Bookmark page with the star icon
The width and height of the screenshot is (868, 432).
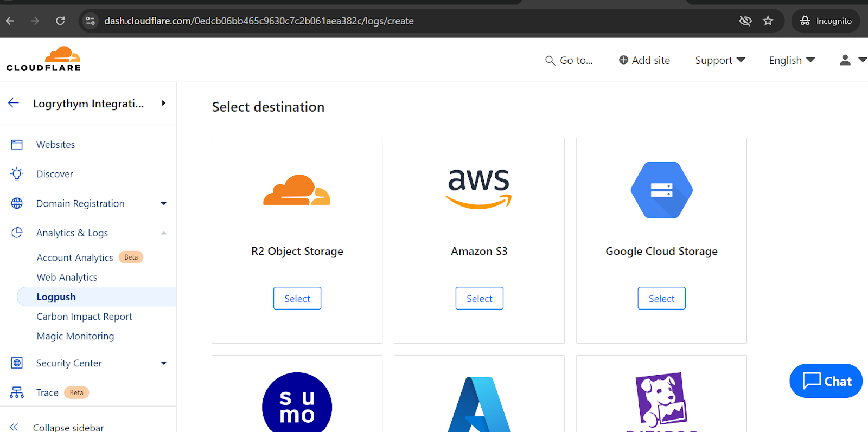(x=768, y=21)
